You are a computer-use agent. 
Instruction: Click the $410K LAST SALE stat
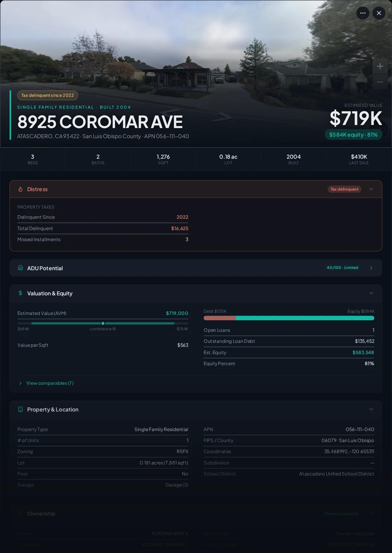[359, 159]
